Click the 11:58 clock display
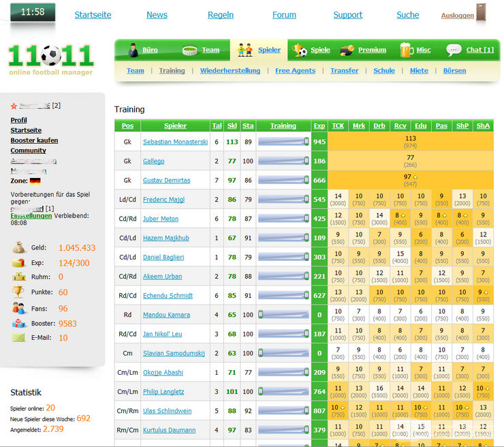The image size is (504, 447). [x=33, y=12]
